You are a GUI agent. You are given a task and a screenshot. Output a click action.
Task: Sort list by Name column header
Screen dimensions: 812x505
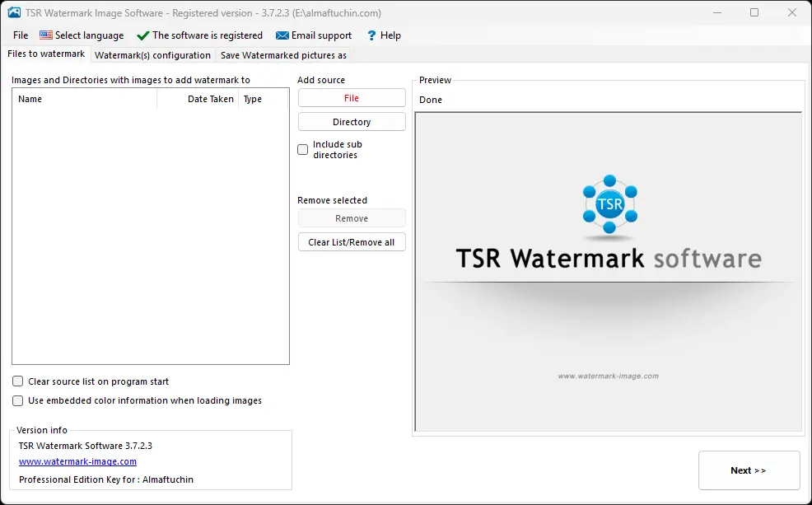pos(85,99)
